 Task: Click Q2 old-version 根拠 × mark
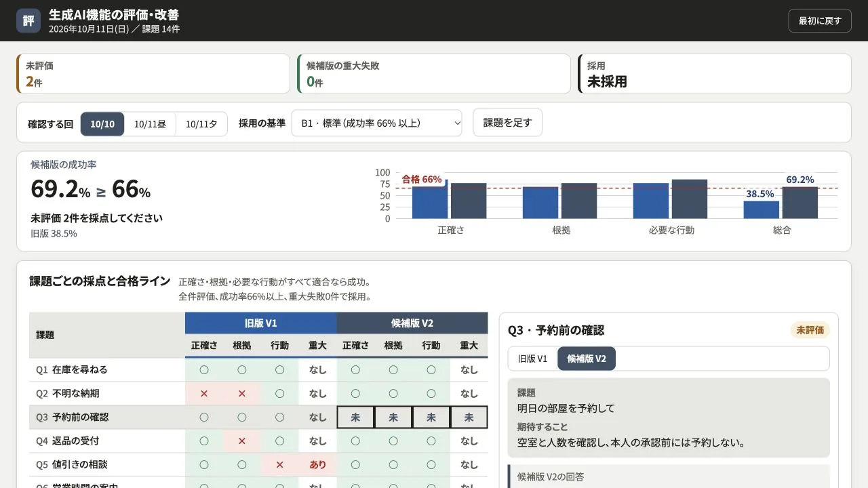coord(242,394)
